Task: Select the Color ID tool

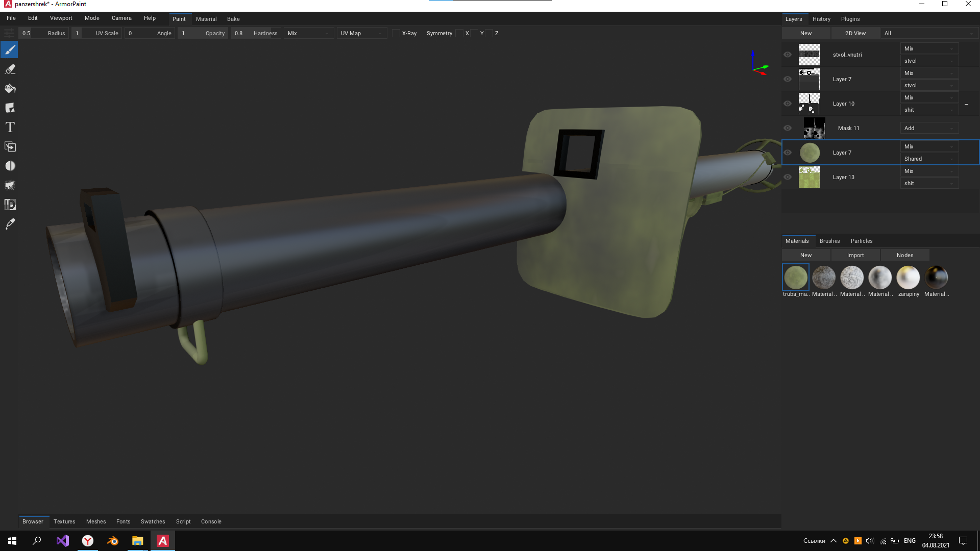Action: tap(10, 205)
